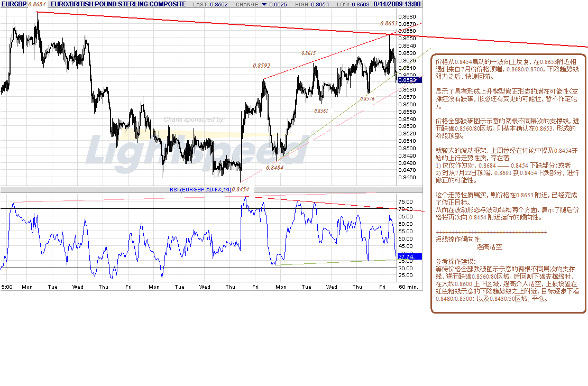Click the EURO/BRITISH POUND STERLING COMPOSITE title
Viewport: 588px width, 386px height.
point(118,4)
